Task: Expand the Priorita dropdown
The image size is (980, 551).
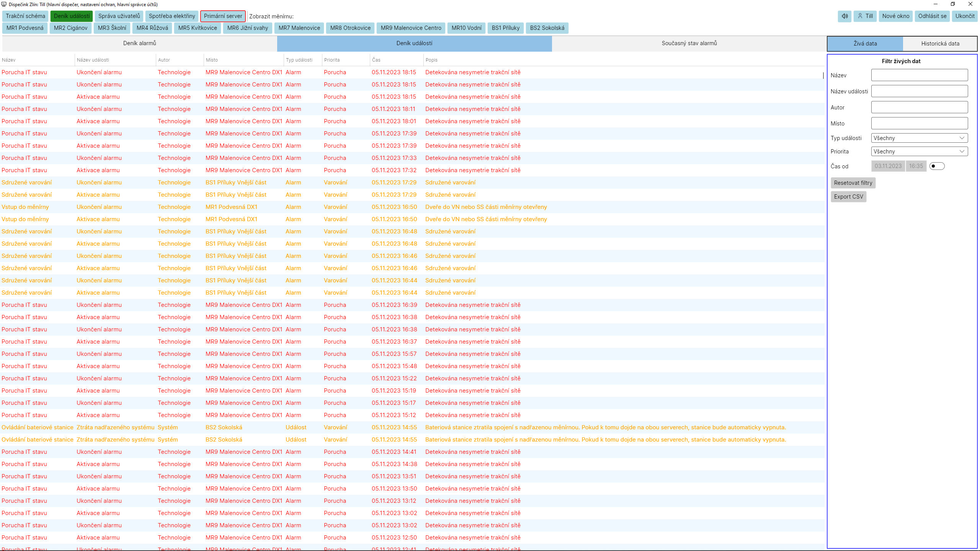Action: coord(920,152)
